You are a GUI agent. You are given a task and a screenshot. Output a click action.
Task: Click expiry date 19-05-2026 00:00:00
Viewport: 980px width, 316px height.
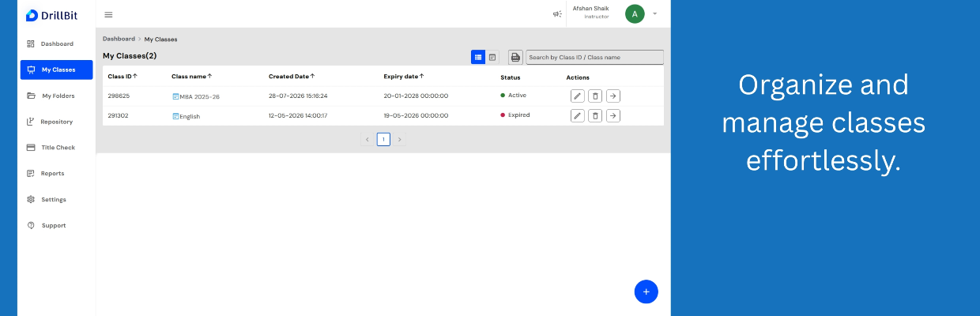point(416,115)
